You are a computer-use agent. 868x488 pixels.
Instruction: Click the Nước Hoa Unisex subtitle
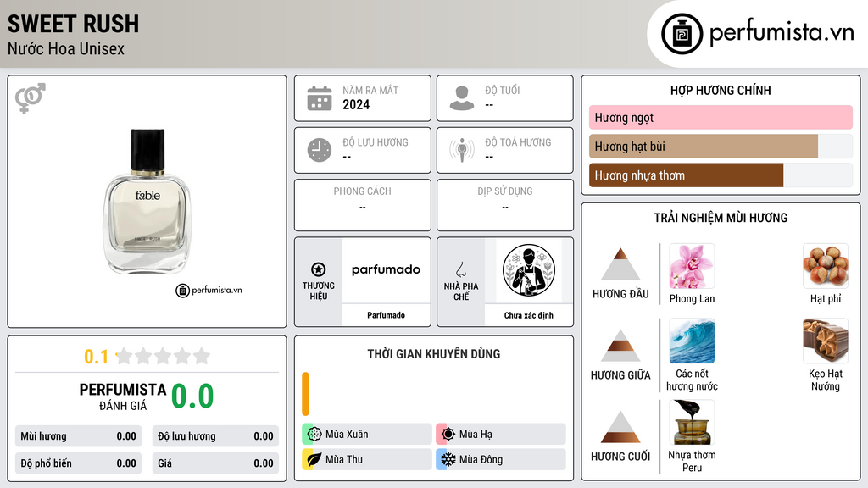(x=66, y=48)
